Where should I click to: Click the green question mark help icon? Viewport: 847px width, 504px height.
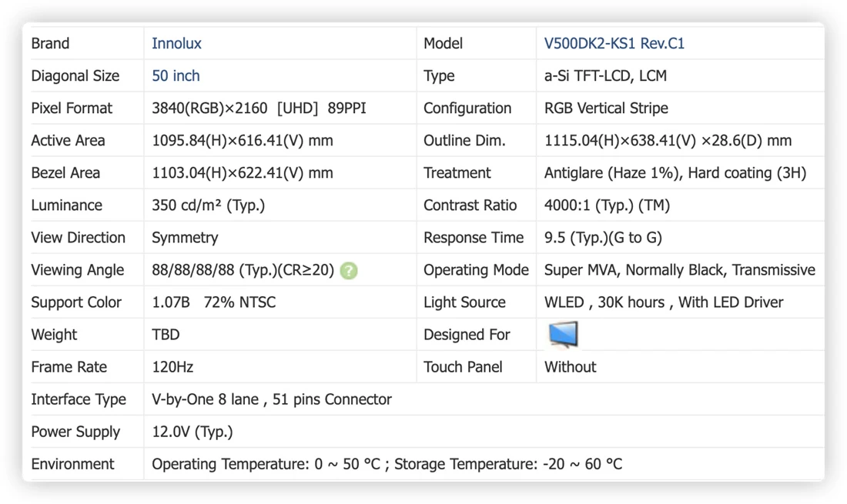(x=349, y=270)
